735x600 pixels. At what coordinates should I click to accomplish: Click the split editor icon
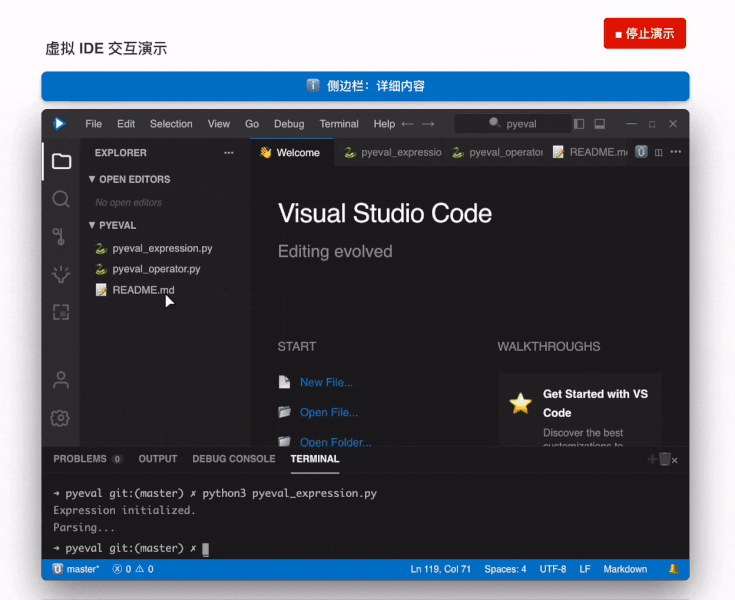(x=659, y=153)
